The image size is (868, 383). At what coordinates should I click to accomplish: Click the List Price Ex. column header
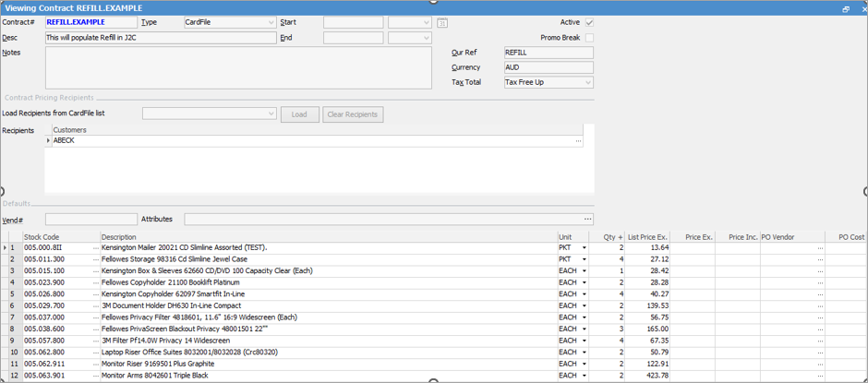pyautogui.click(x=647, y=237)
